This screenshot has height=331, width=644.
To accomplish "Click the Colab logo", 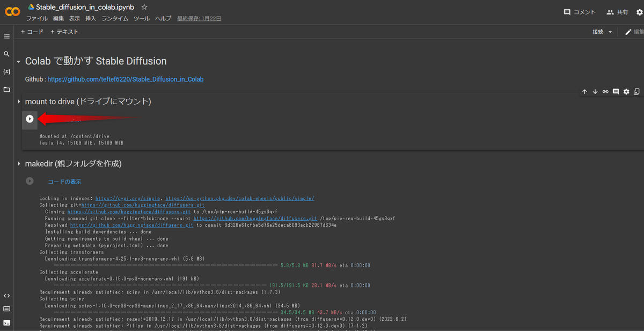I will tap(12, 12).
